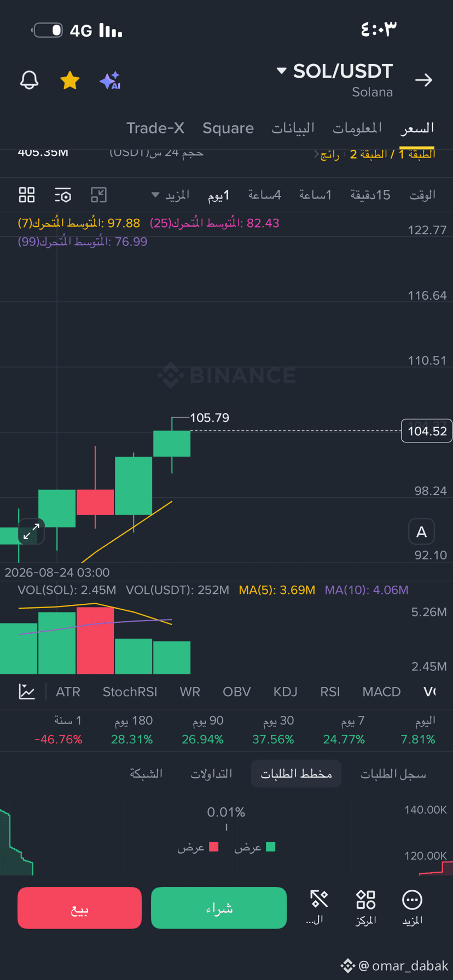Tap the green شراء buy button
453x980 pixels.
pos(219,908)
